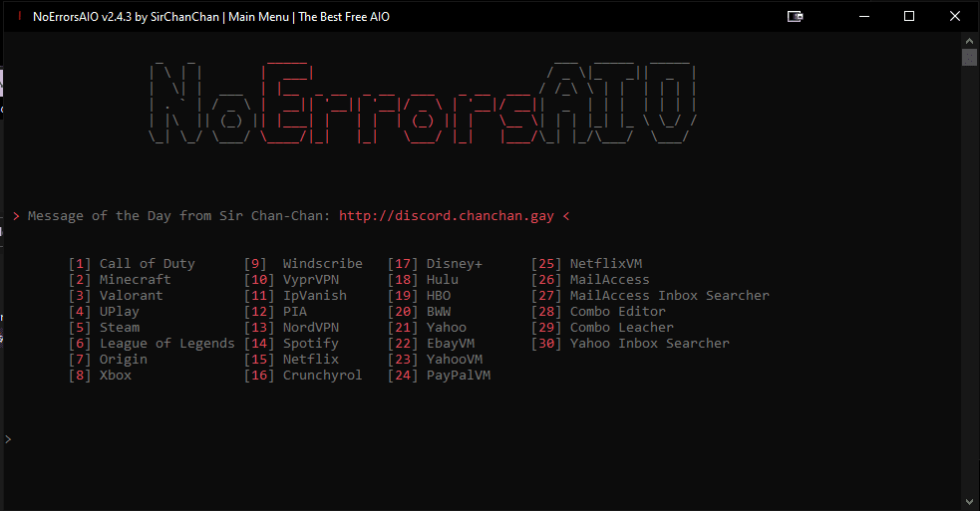
Task: Click the scrollbar down arrow
Action: tap(969, 501)
